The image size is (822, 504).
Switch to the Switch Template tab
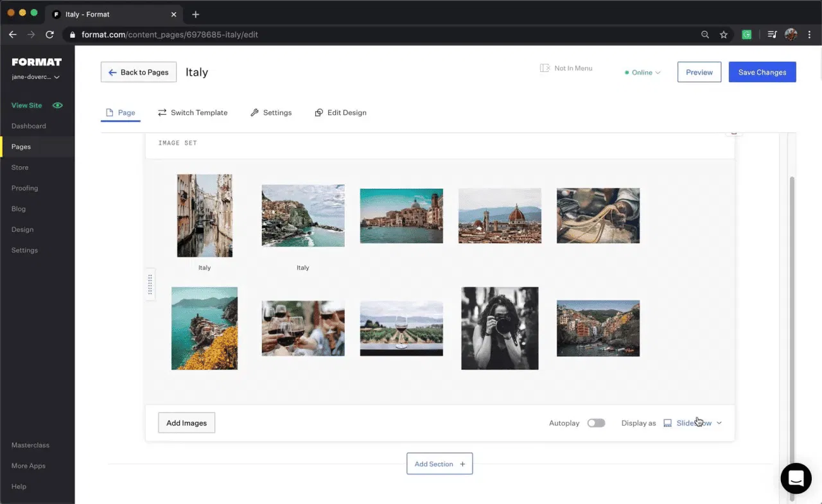coord(193,112)
